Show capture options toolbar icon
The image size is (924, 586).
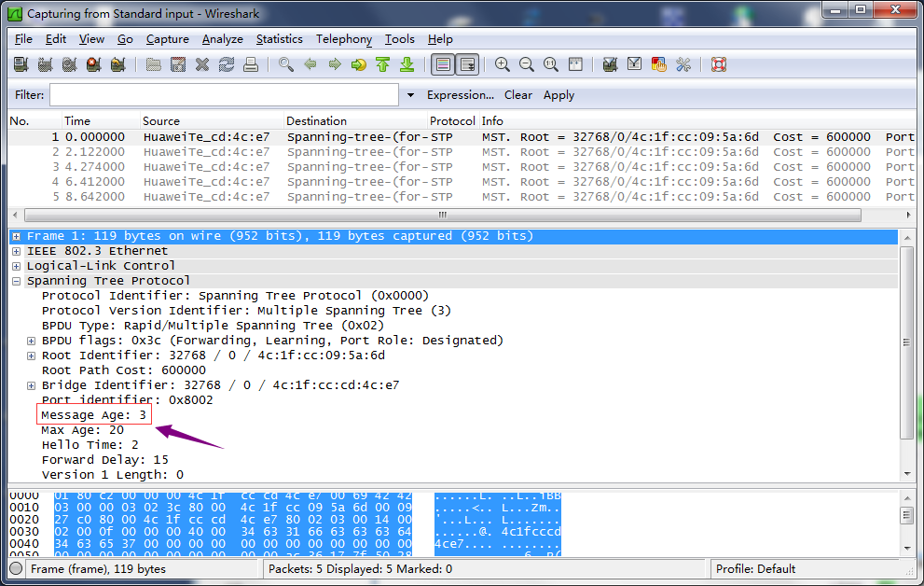click(x=46, y=64)
